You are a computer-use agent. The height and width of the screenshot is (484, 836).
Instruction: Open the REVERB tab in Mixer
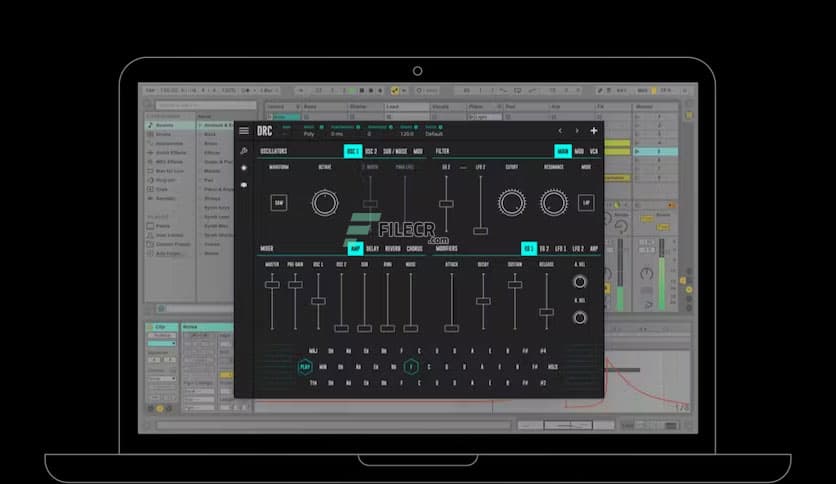(x=393, y=249)
